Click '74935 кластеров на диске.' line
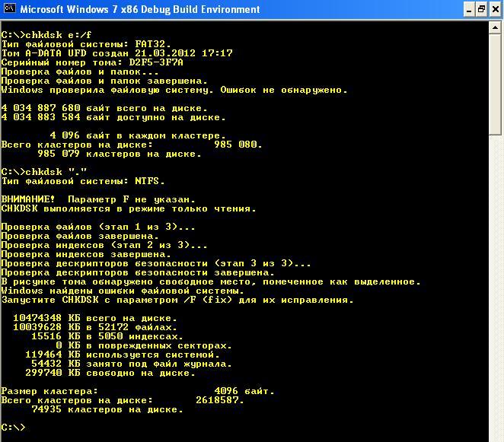The height and width of the screenshot is (442, 504). point(107,409)
